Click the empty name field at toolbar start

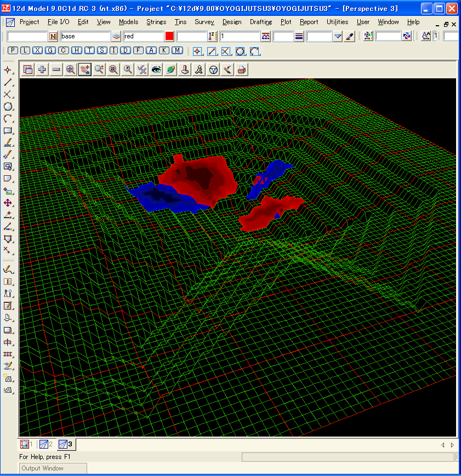[27, 37]
